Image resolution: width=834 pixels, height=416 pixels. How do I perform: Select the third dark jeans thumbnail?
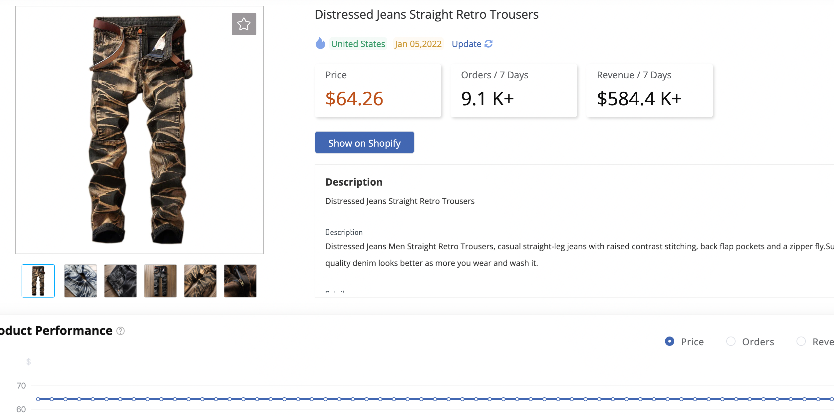[120, 281]
